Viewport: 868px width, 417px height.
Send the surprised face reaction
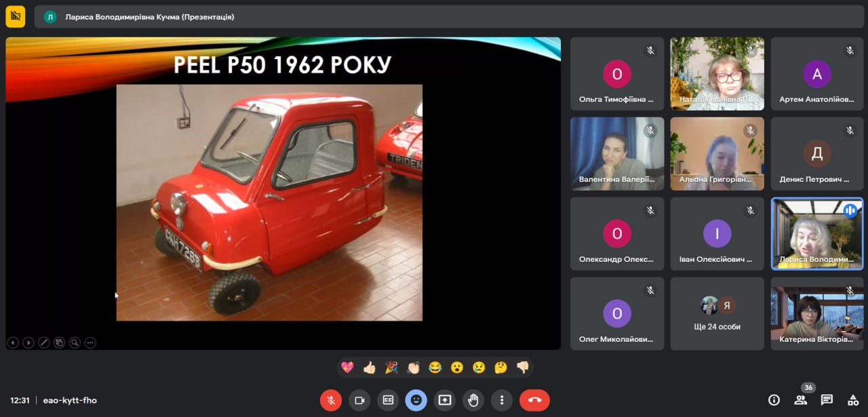tap(457, 368)
